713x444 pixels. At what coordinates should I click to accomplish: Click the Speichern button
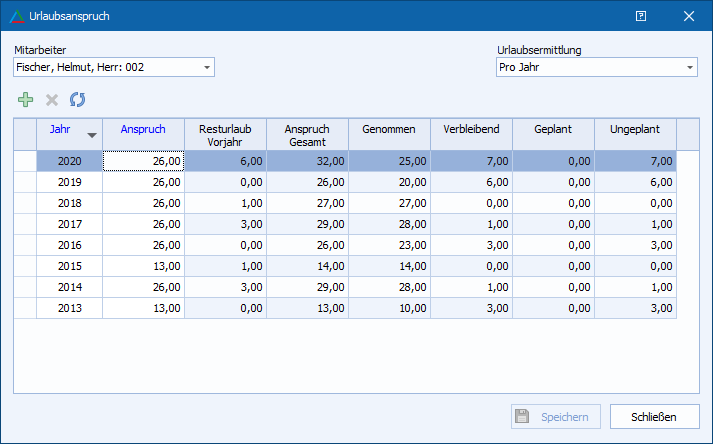point(556,417)
